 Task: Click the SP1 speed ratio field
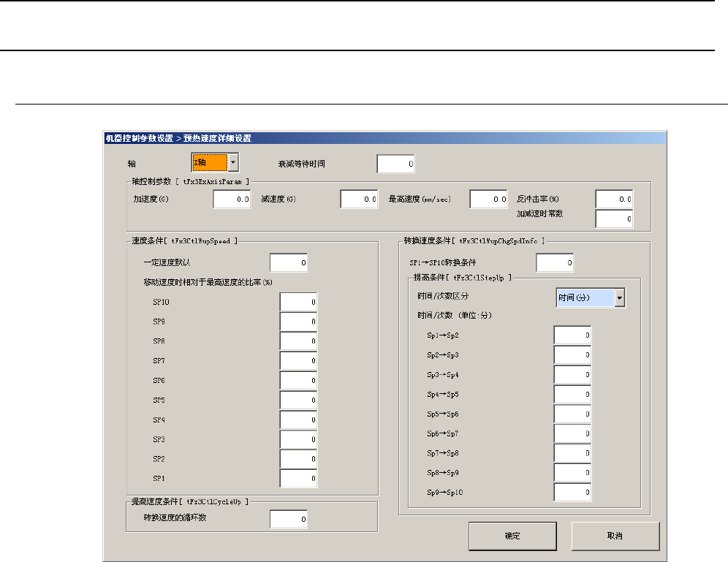pyautogui.click(x=298, y=479)
